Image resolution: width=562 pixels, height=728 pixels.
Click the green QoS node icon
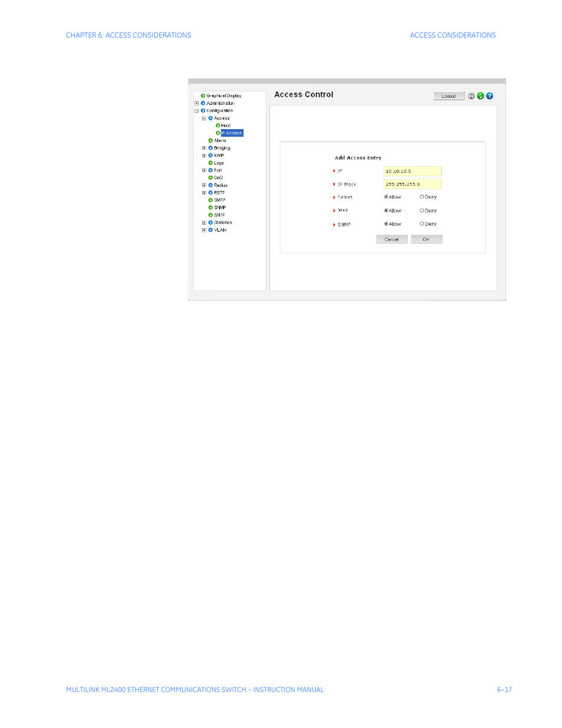coord(210,177)
